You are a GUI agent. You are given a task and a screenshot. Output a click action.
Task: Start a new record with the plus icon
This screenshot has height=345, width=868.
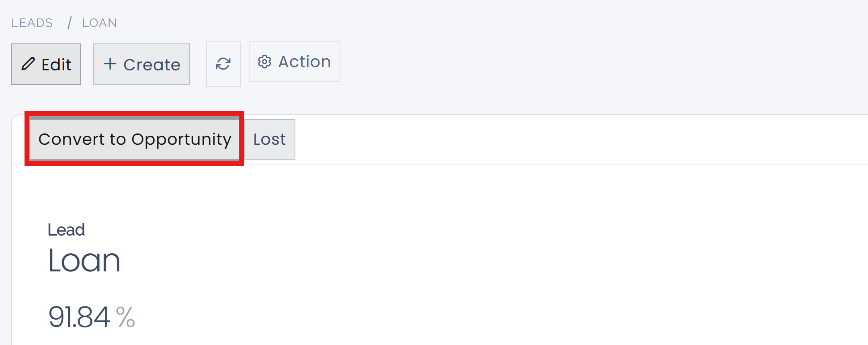[x=111, y=64]
